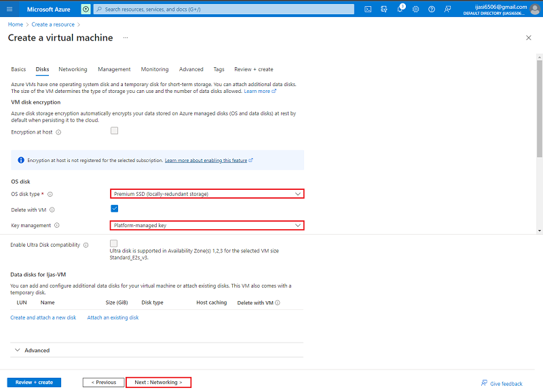Open the Notifications bell
This screenshot has width=543, height=392.
coord(400,9)
